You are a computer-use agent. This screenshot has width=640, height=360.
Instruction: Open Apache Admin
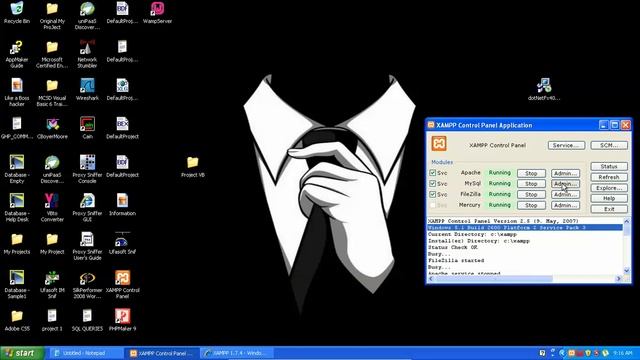[x=565, y=173]
